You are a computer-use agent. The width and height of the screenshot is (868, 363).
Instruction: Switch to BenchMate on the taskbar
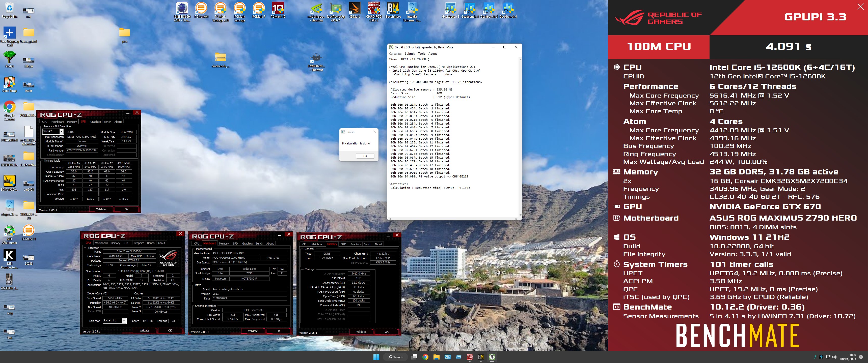[481, 357]
